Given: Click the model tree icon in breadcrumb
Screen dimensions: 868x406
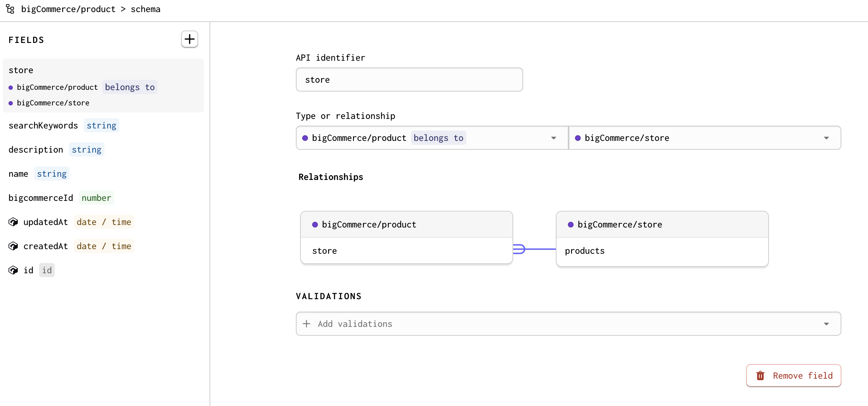Looking at the screenshot, I should [10, 9].
